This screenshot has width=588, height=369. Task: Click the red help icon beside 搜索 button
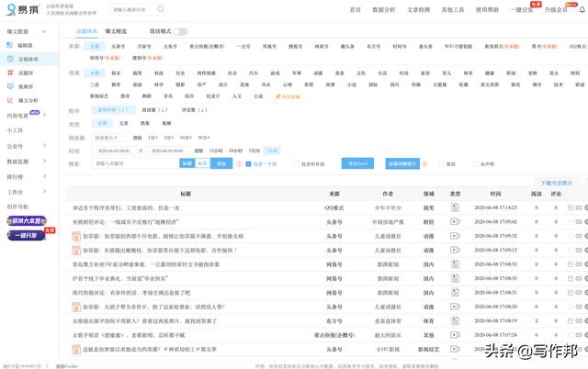point(239,163)
